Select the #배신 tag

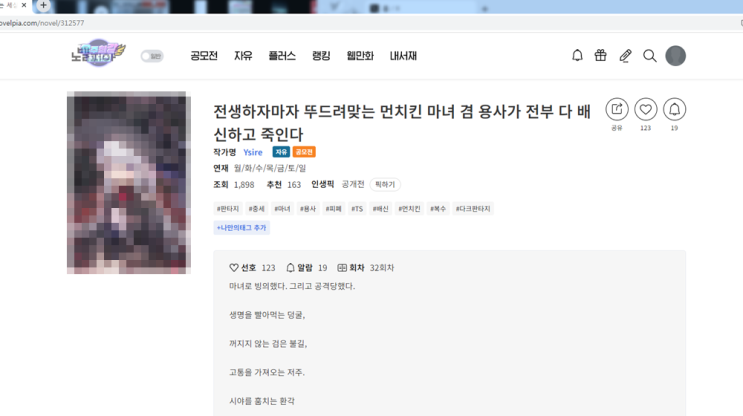[x=381, y=208]
